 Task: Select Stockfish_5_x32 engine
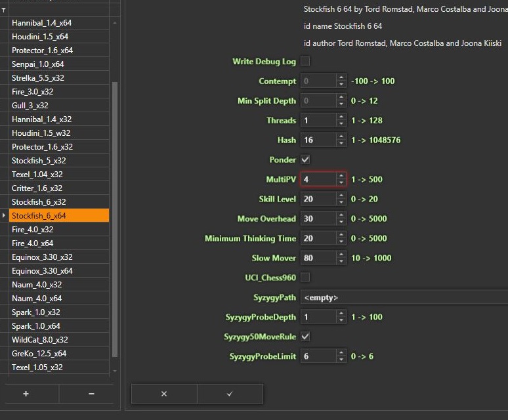tap(59, 160)
